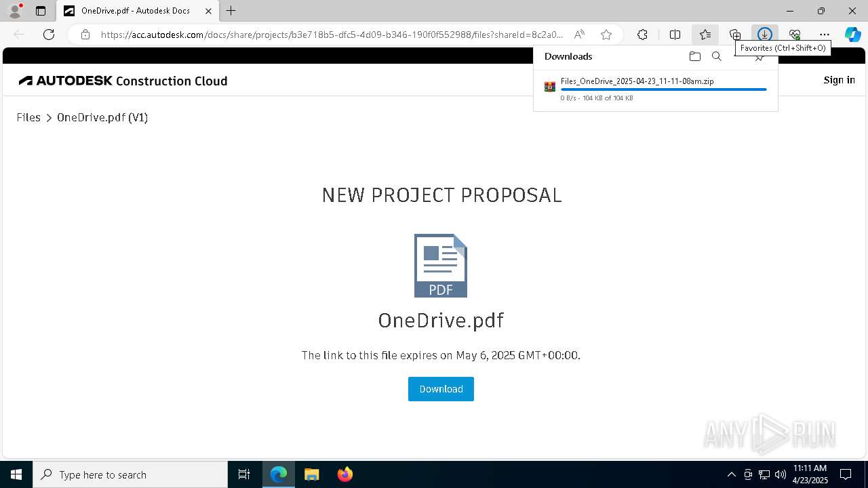Click the Files breadcrumb link
Viewport: 868px width, 488px height.
[x=28, y=117]
